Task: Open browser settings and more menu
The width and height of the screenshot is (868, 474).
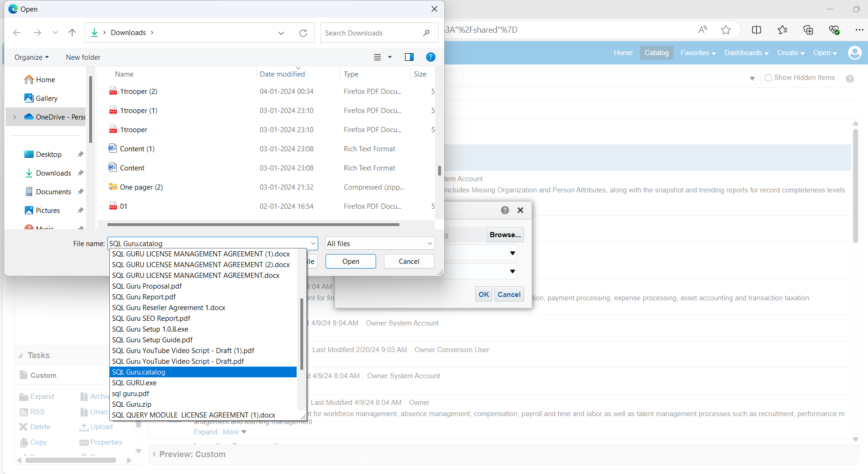Action: tap(859, 30)
